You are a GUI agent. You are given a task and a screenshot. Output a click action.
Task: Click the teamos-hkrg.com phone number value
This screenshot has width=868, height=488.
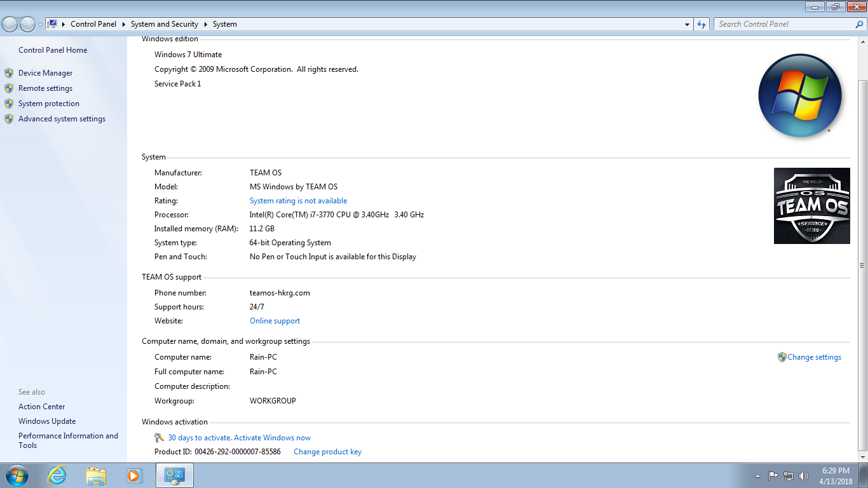[x=280, y=293]
